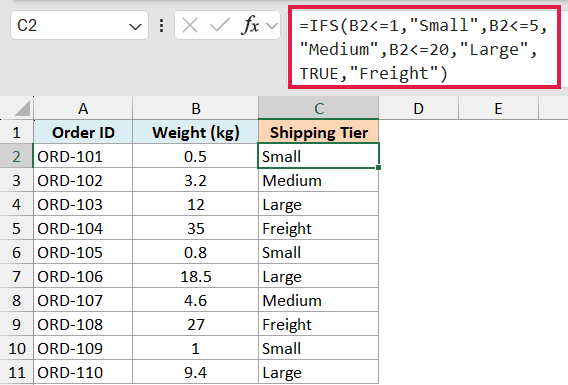
Task: Click the Medium cell in ORD-107 row
Action: point(319,300)
